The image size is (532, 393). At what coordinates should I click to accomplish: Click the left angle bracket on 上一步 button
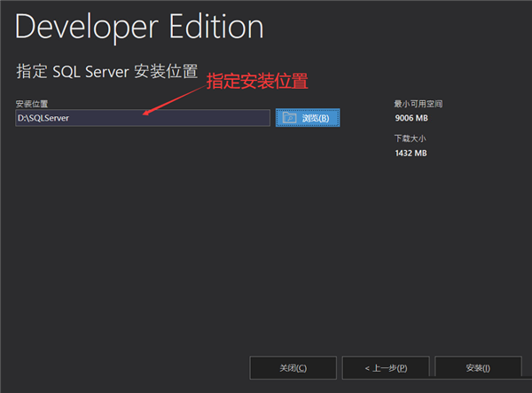[368, 367]
